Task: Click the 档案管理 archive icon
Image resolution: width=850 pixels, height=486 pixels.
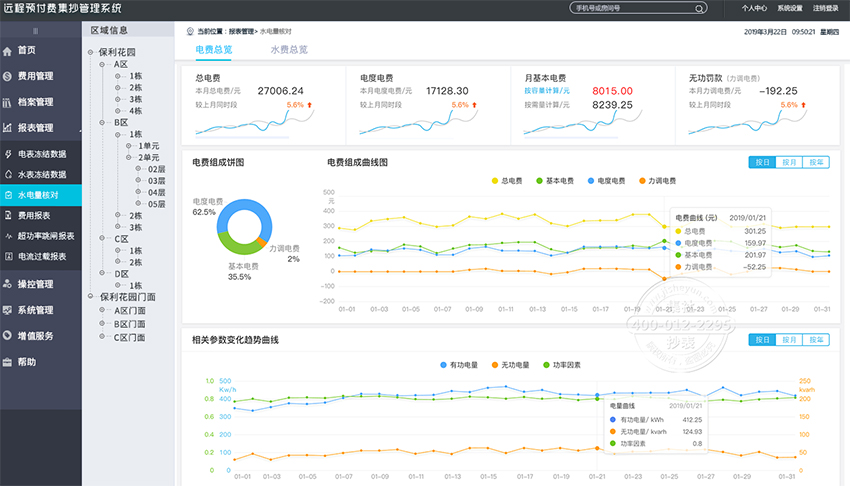Action: coord(8,102)
